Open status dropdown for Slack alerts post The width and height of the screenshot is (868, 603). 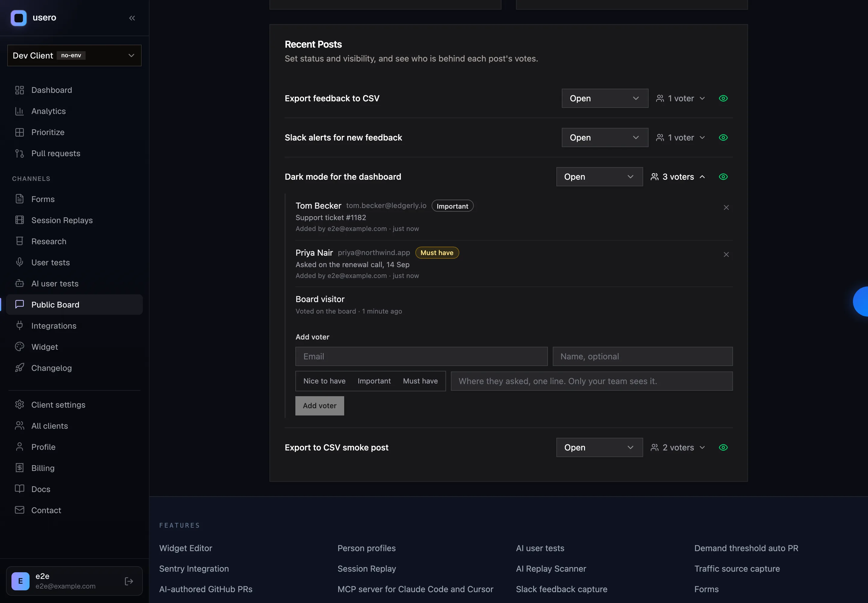605,137
